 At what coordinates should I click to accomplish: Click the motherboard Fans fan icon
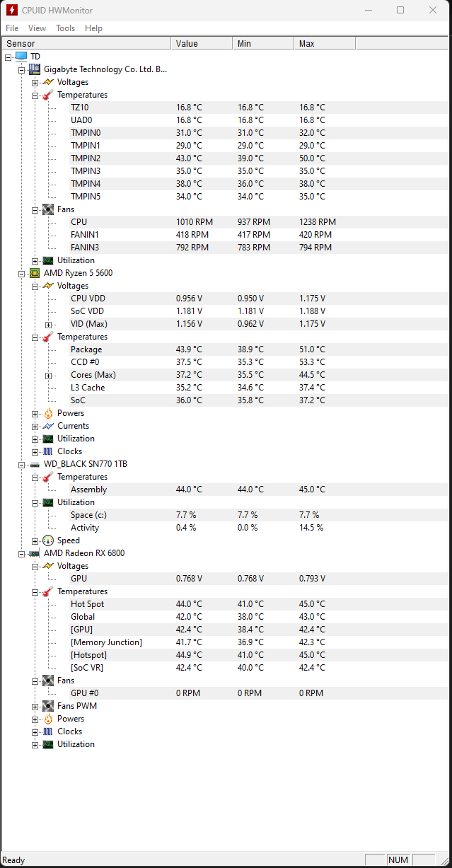click(x=47, y=209)
